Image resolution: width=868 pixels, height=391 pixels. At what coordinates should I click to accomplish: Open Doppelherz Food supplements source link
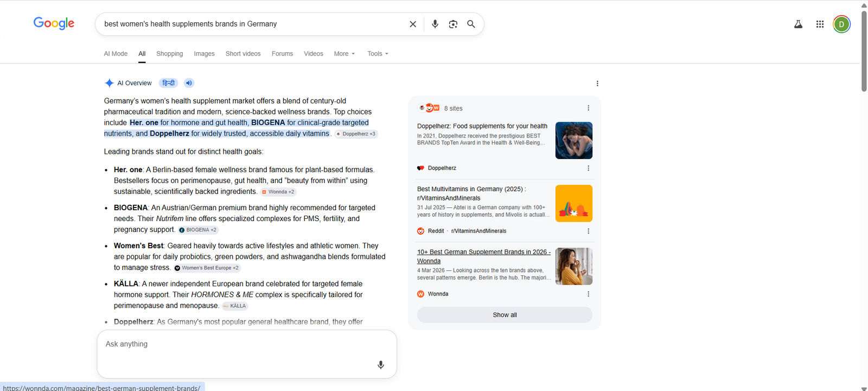(482, 126)
